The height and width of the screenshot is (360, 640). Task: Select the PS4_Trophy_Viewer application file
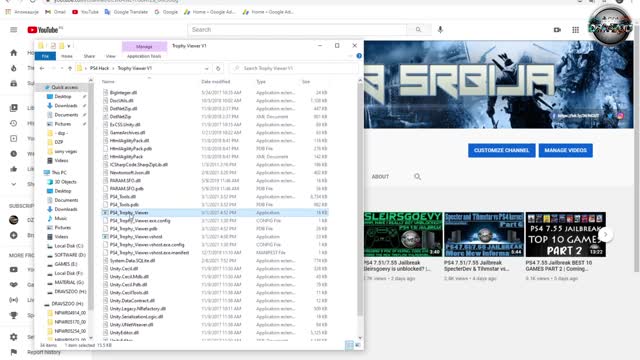pos(129,213)
